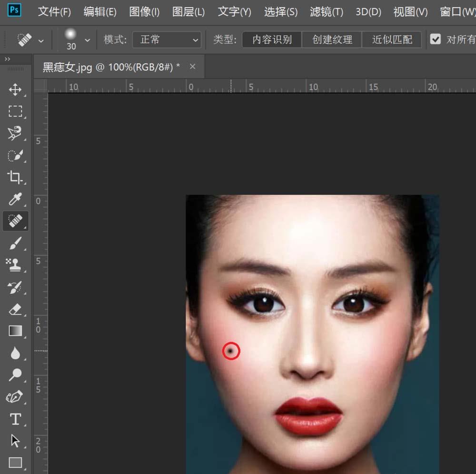Activate the Eyedropper tool
This screenshot has height=474, width=476.
(15, 200)
